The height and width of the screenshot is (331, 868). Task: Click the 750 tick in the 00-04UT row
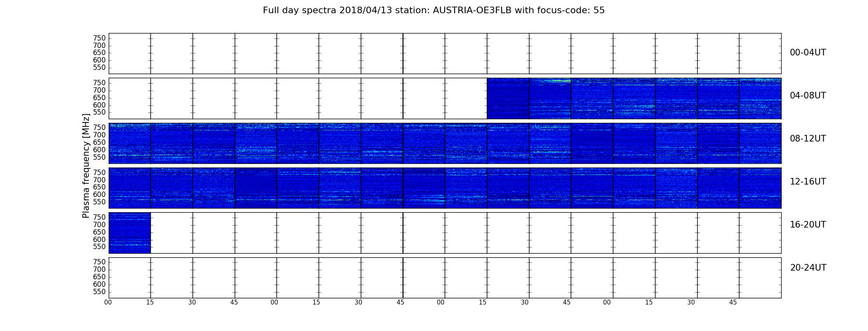99,38
